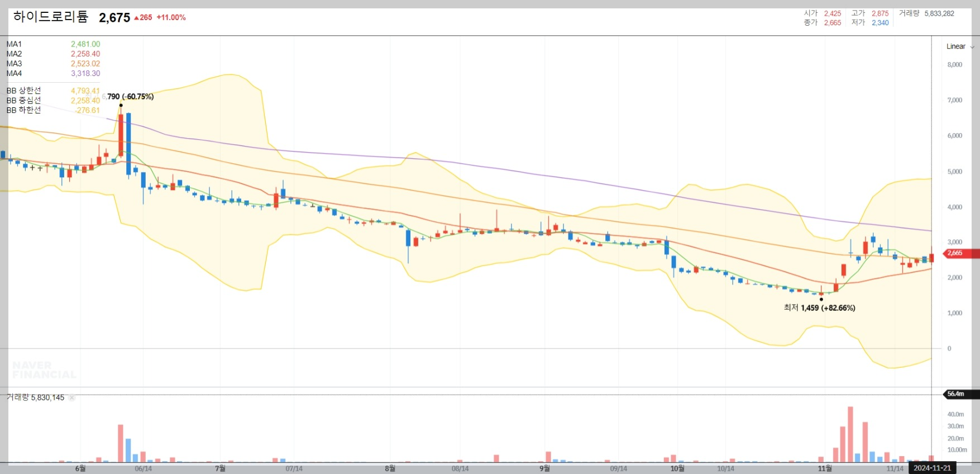
Task: Click the MA3 value 2,523.02
Action: click(85, 64)
